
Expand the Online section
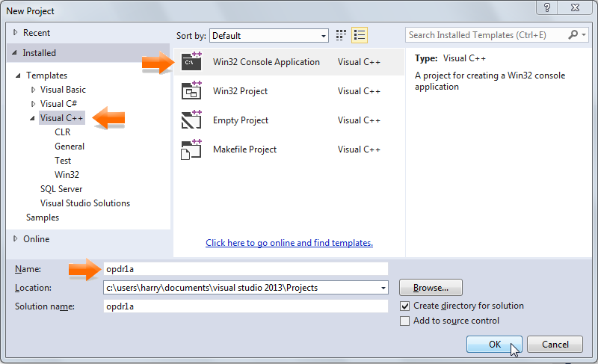(16, 239)
